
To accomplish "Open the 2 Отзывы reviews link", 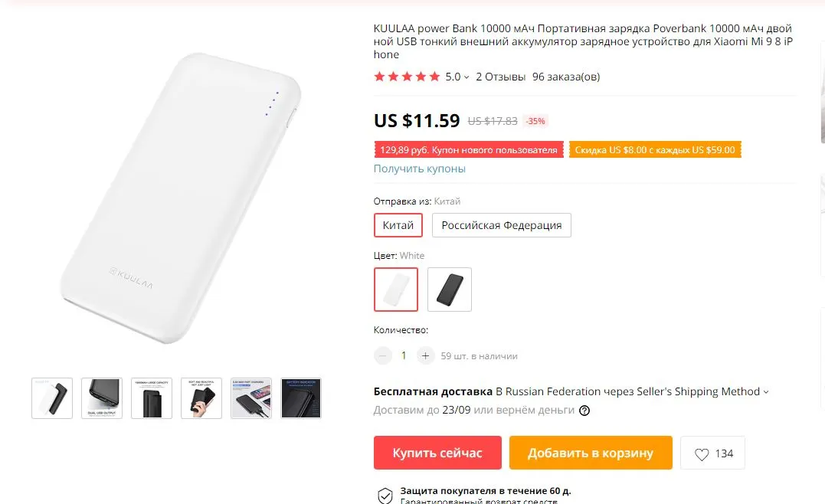I will (500, 77).
